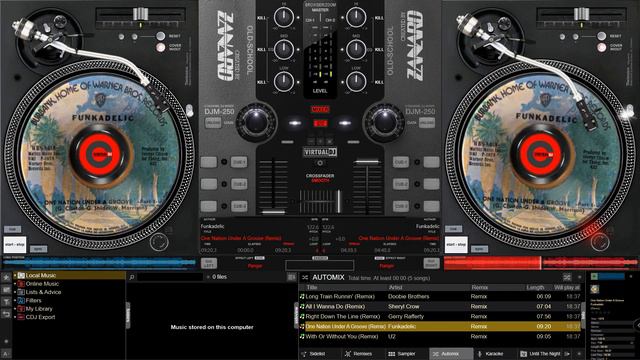Click the right channel volume fader handle
The image size is (640, 360).
click(x=367, y=162)
